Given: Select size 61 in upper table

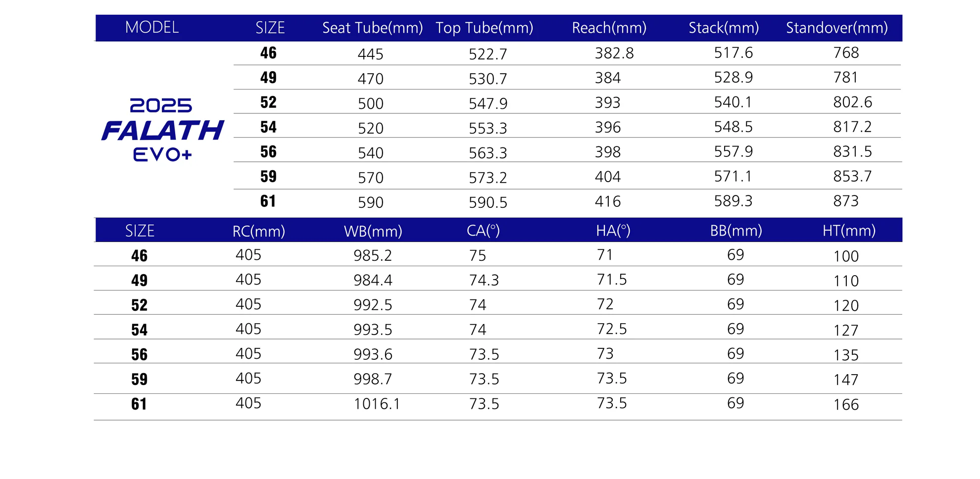Looking at the screenshot, I should (268, 201).
